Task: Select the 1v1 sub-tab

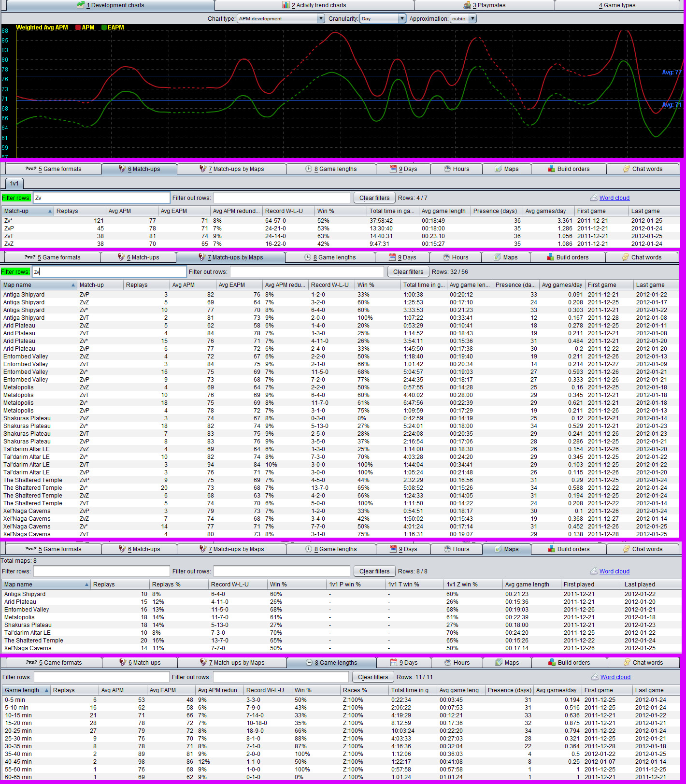Action: (x=14, y=183)
